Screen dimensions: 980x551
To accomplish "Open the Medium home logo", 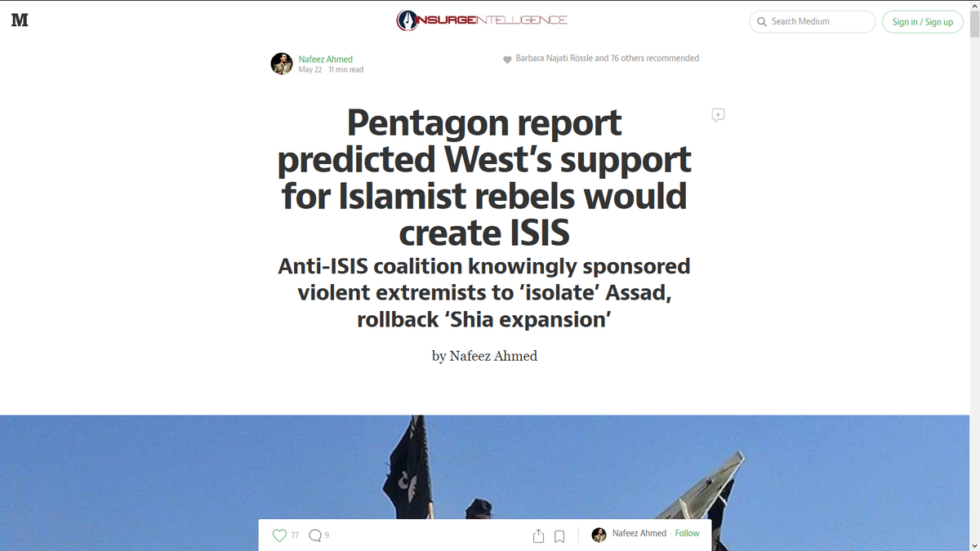I will pyautogui.click(x=20, y=20).
